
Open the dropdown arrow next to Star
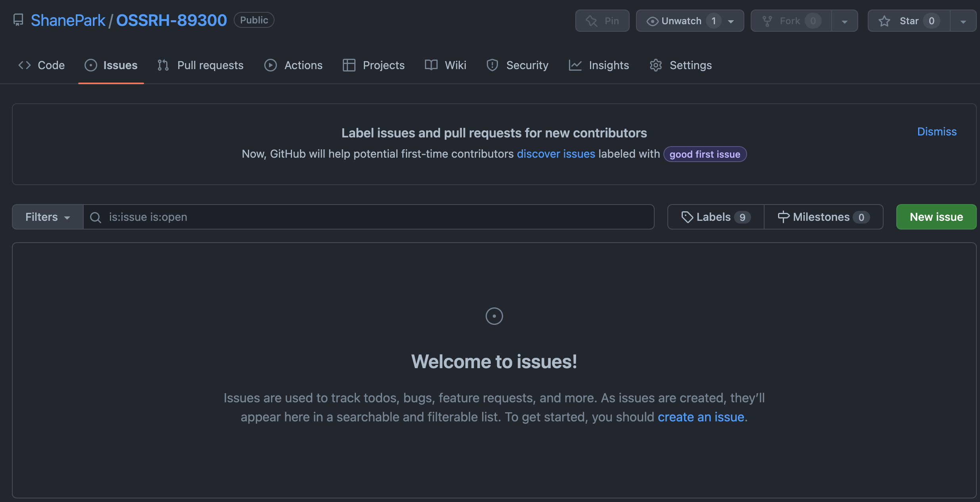(x=963, y=21)
